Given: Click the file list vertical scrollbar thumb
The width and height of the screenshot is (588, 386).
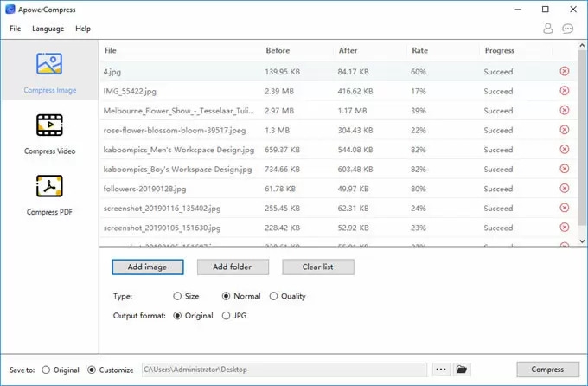Looking at the screenshot, I should [x=582, y=138].
